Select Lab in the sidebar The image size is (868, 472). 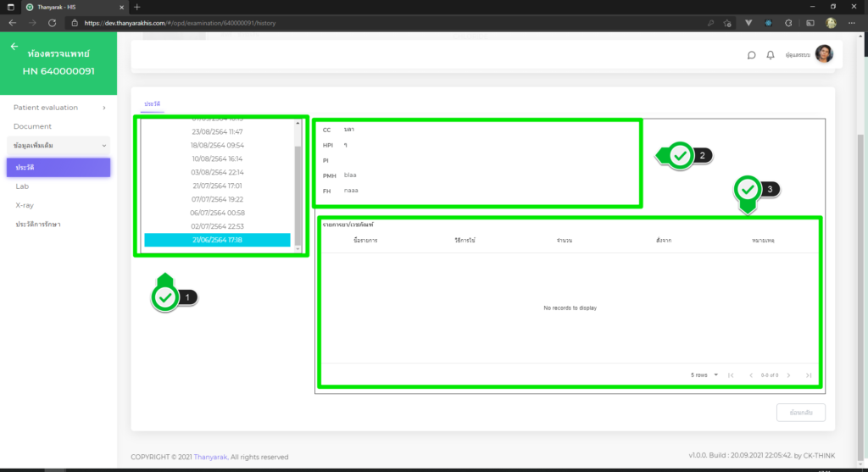[22, 186]
